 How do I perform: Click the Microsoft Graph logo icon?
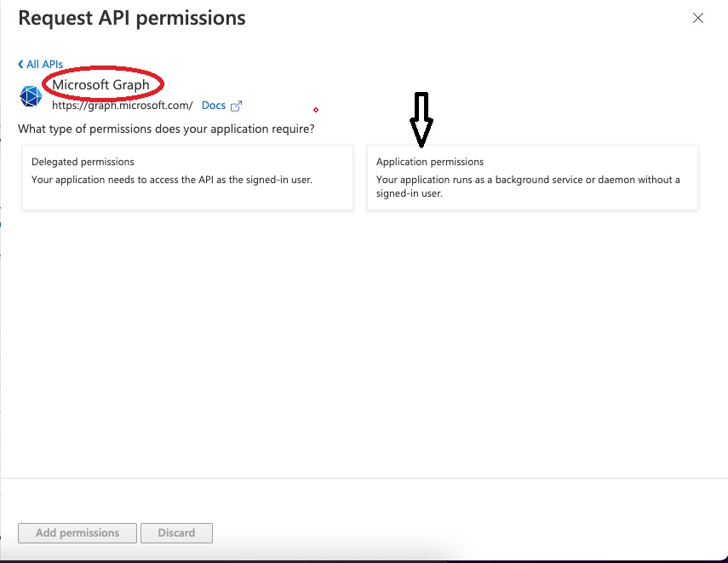[x=31, y=96]
